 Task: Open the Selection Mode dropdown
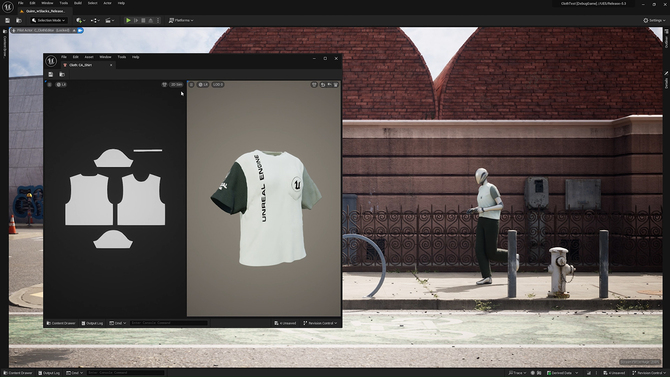[48, 20]
